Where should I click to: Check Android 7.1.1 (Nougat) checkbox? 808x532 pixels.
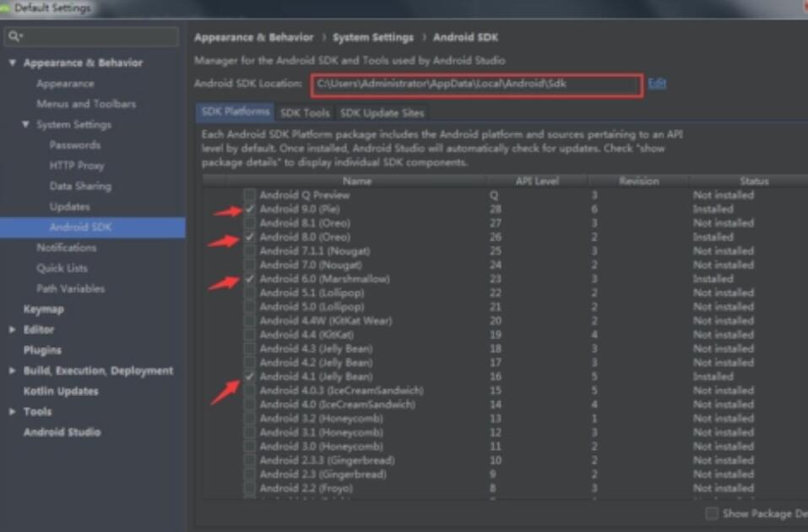pyautogui.click(x=250, y=251)
